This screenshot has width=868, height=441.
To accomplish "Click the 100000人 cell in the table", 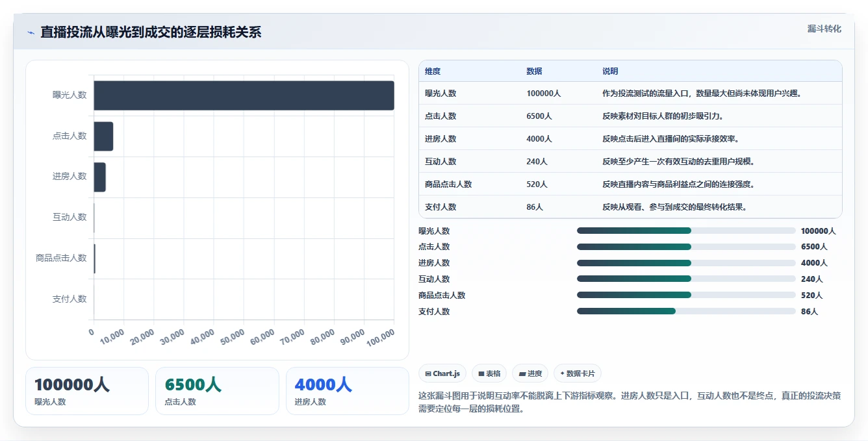I will (544, 94).
